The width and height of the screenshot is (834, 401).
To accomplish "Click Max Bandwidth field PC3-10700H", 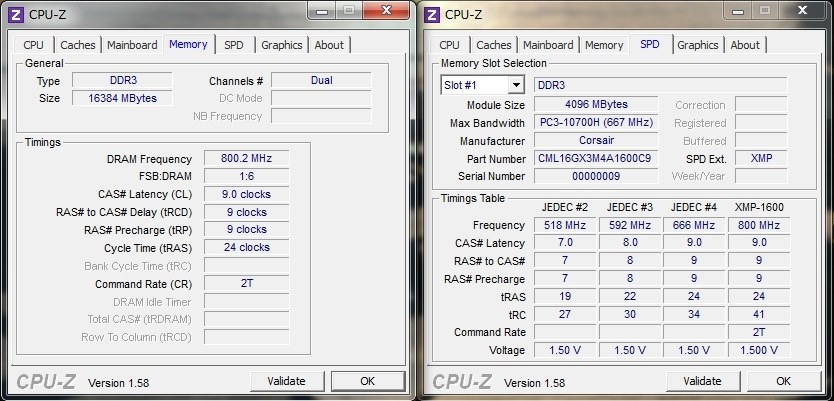I will pos(596,122).
